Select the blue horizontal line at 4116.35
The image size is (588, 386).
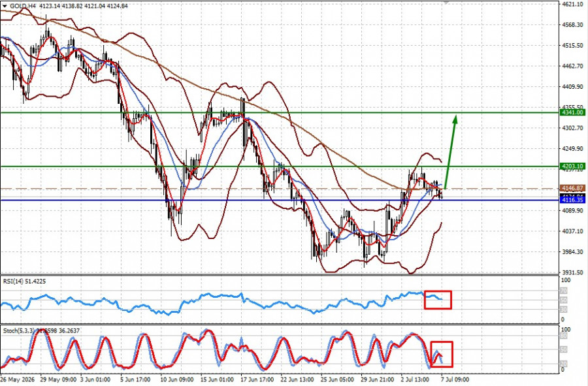tap(280, 200)
